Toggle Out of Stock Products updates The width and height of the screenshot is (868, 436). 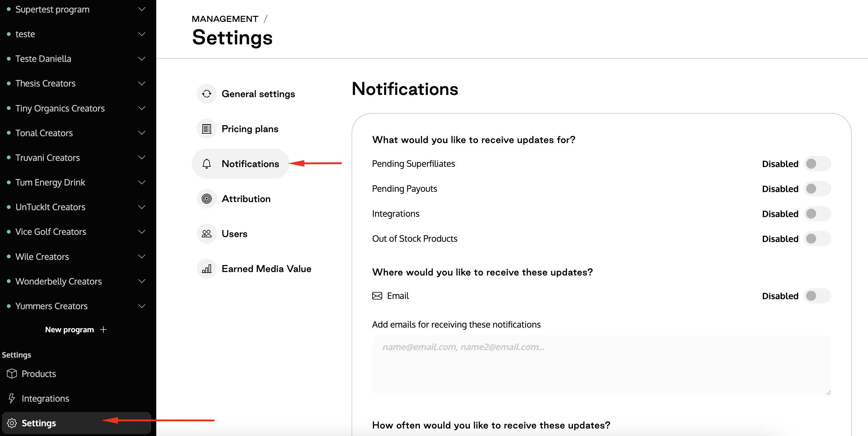click(x=817, y=239)
